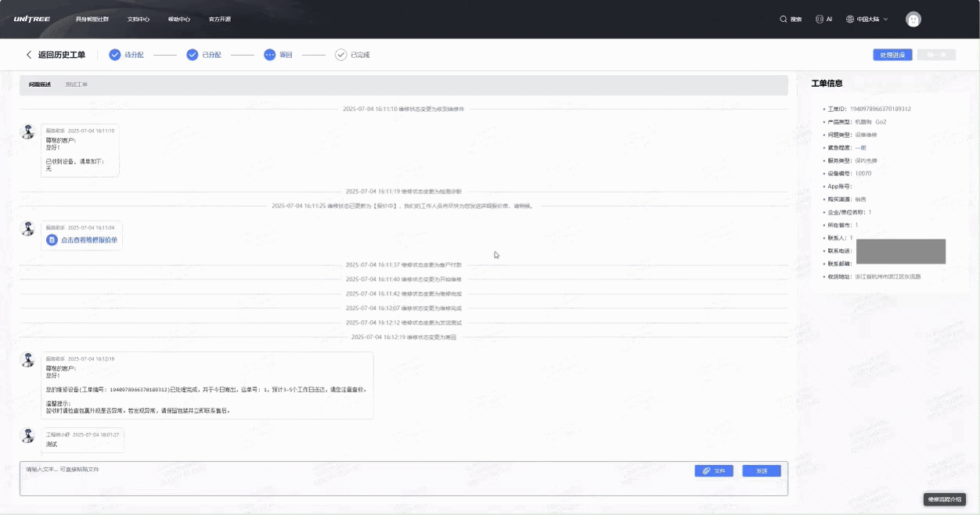Click the shipped-device notification message bubble
This screenshot has width=980, height=515.
[207, 386]
